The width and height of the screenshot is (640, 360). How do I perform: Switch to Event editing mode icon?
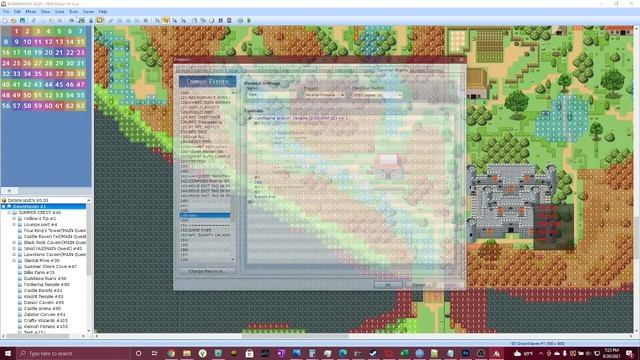(91, 20)
